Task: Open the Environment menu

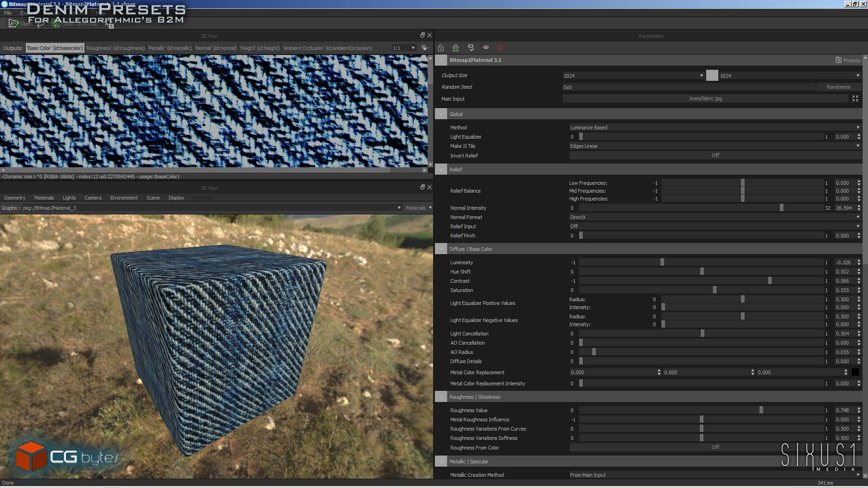Action: click(124, 198)
